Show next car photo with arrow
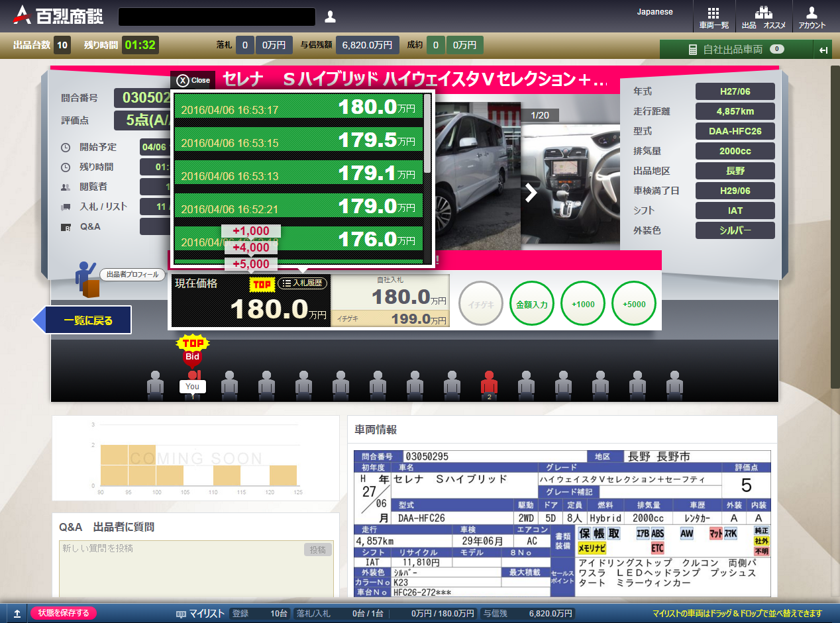The height and width of the screenshot is (623, 840). [531, 193]
